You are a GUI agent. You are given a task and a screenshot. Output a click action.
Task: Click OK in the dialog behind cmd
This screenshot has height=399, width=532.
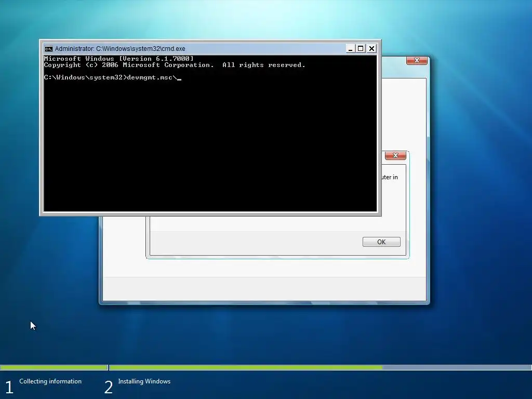point(381,242)
